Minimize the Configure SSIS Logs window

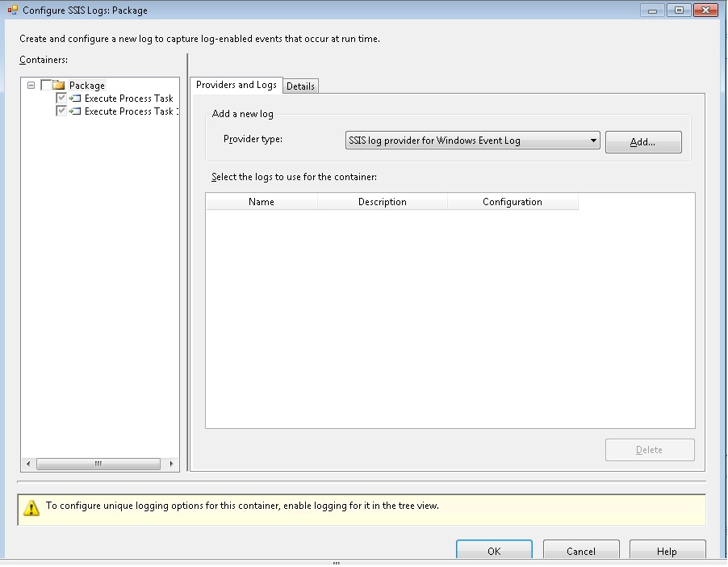pos(652,10)
